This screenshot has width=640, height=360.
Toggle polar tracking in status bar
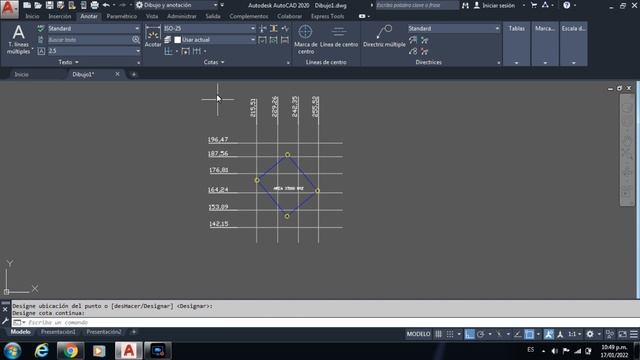point(481,334)
